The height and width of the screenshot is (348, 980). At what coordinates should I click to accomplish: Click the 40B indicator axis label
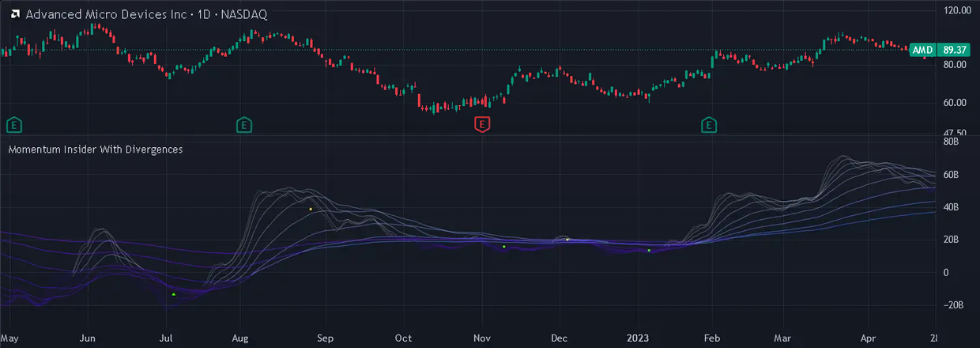coord(951,207)
